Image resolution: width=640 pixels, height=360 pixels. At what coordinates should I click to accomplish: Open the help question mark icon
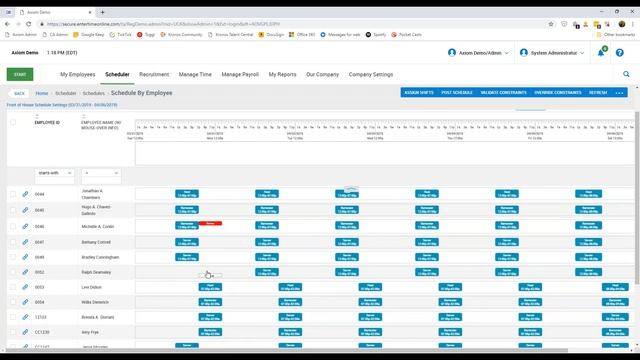pos(620,53)
